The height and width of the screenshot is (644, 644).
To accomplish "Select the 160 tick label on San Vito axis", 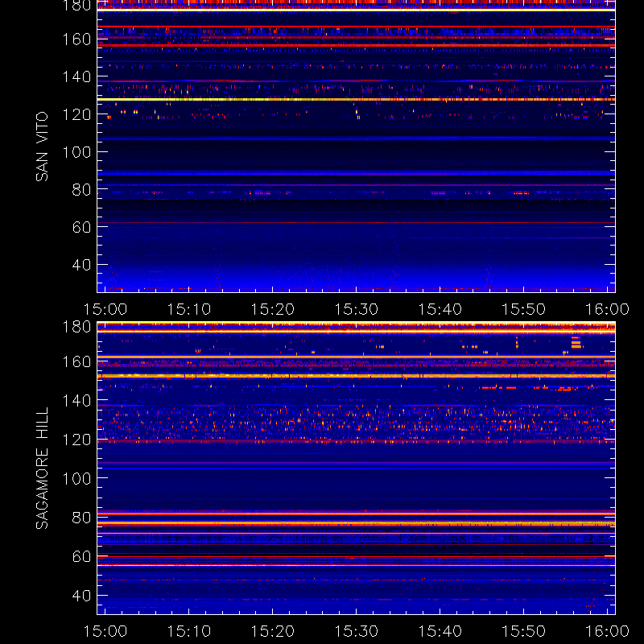I will [76, 39].
